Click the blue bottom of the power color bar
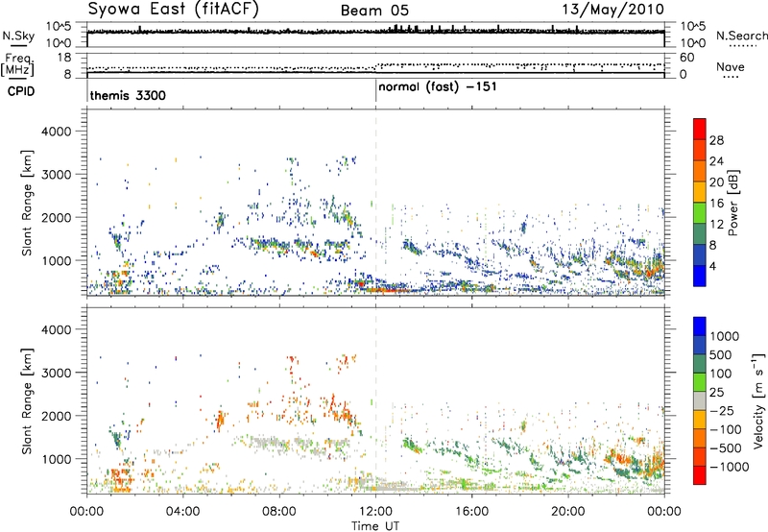 (x=700, y=277)
